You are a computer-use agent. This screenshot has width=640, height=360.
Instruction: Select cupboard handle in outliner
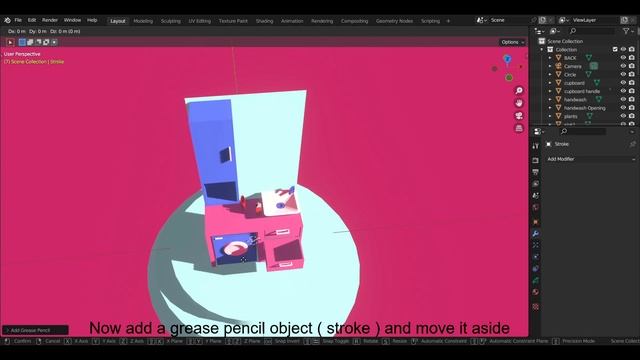pyautogui.click(x=582, y=91)
